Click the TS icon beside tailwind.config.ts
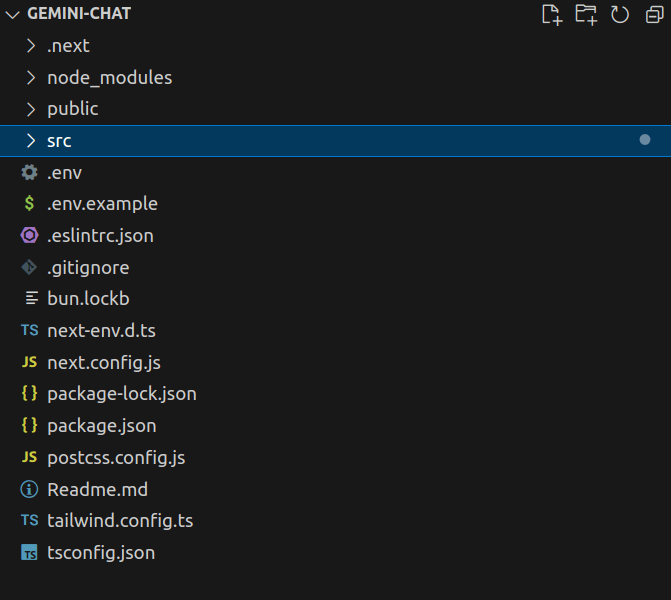 [x=30, y=520]
